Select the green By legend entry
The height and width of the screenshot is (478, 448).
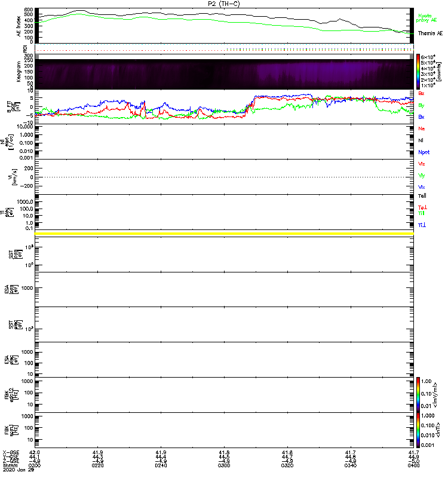[421, 105]
